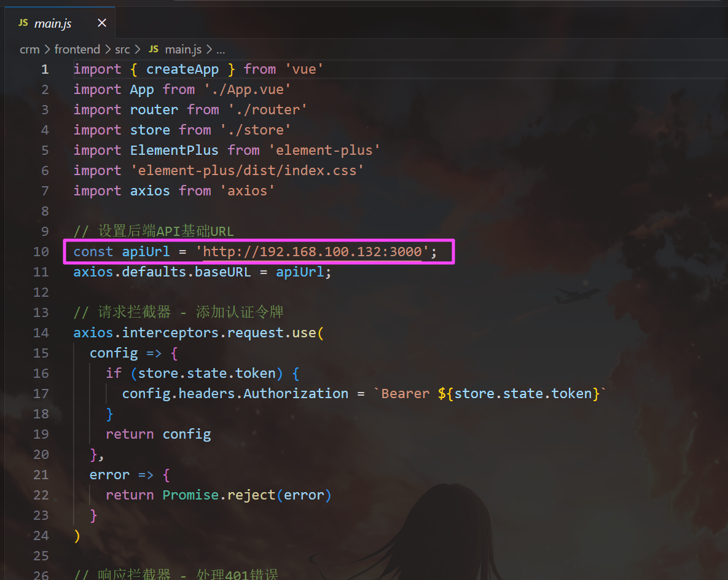Open the frontend breadcrumb folder
Viewport: 728px width, 580px height.
(x=77, y=49)
